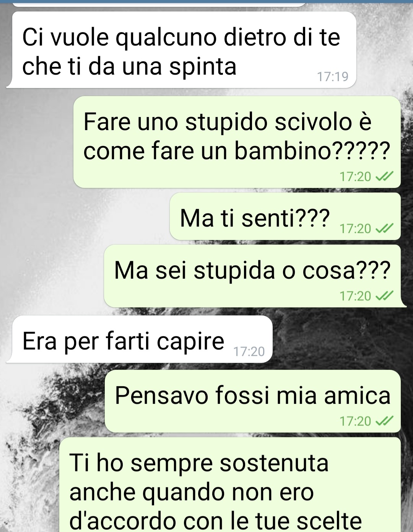
Task: Tap the empty wallpaper area left of "Ma ti senti???"
Action: [84, 217]
